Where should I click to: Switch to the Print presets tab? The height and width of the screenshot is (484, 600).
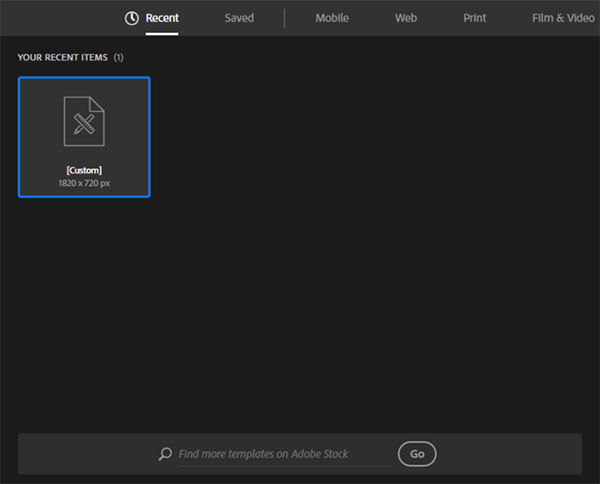pyautogui.click(x=474, y=18)
